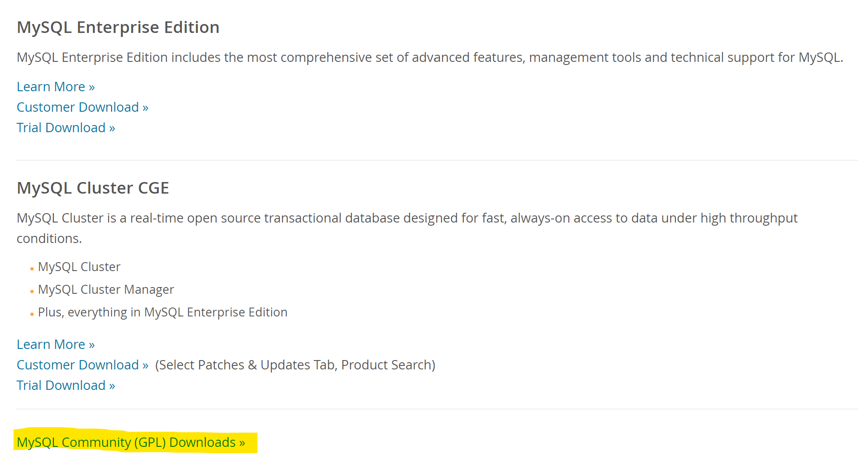Open Trial Download under Enterprise Edition
Screen dimensions: 868x470
click(x=66, y=128)
